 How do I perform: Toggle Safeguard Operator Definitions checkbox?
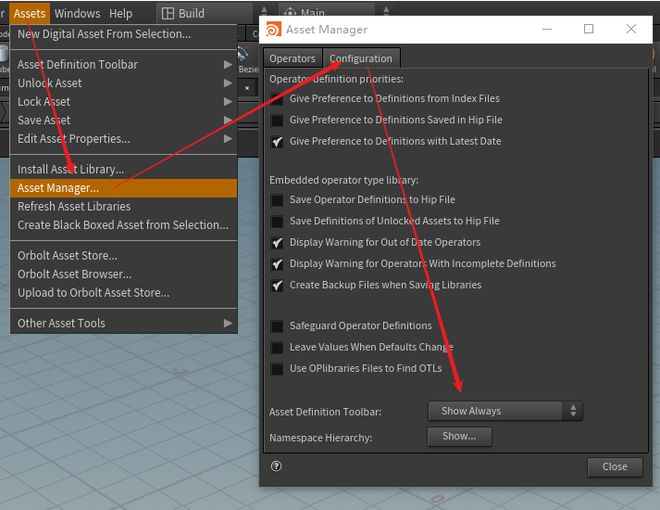coord(277,326)
